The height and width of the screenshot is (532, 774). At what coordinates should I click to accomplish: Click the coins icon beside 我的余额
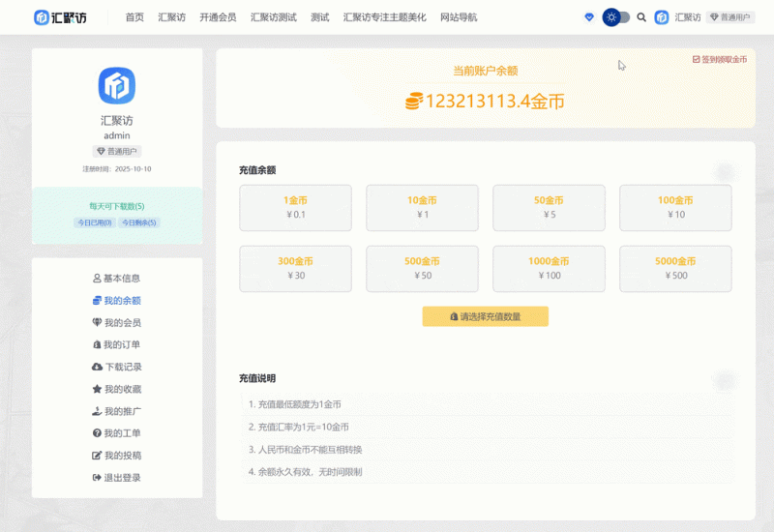pos(97,301)
